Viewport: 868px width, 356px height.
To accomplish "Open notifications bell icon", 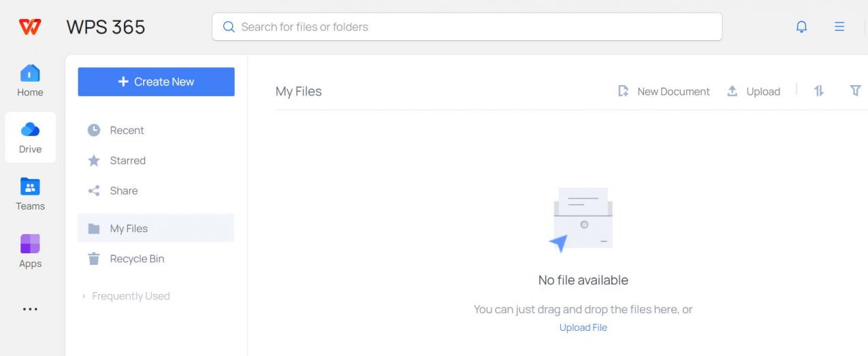I will pos(802,27).
